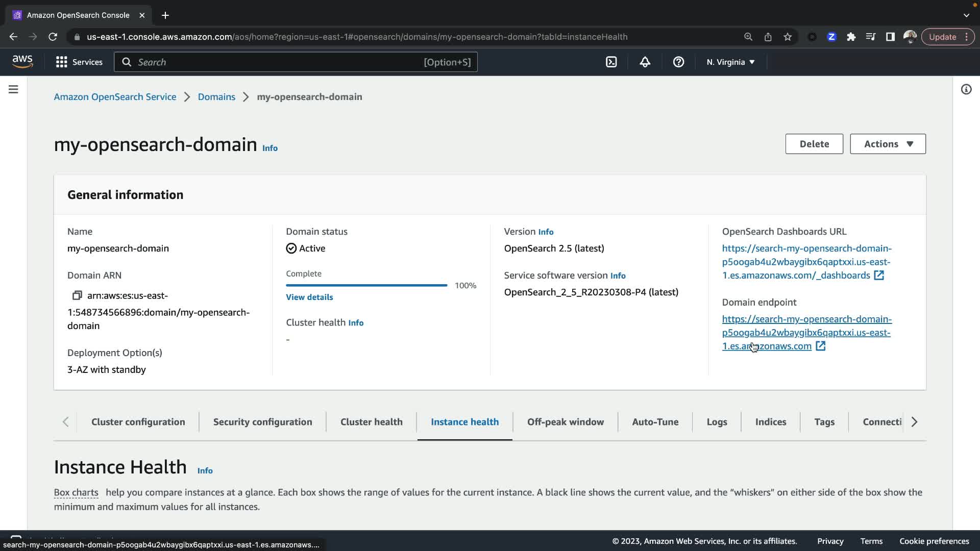The image size is (980, 551).
Task: Copy the Domain ARN with copy icon
Action: [x=77, y=295]
